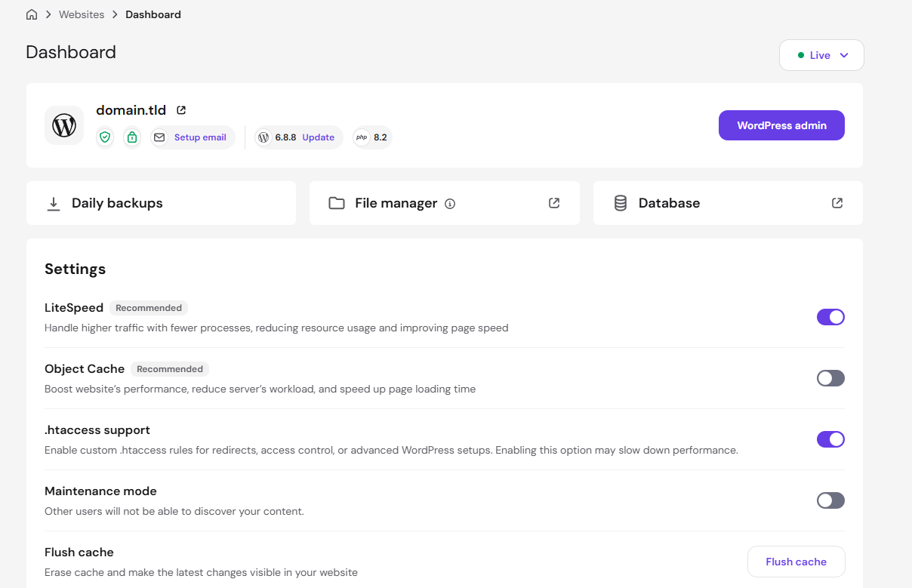
Task: Turn off .htaccess support toggle
Action: tap(830, 439)
